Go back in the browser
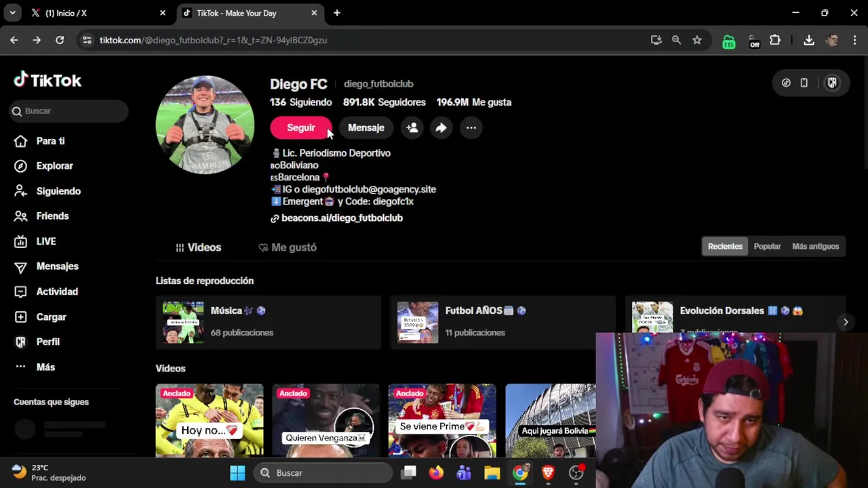This screenshot has width=868, height=488. point(14,40)
